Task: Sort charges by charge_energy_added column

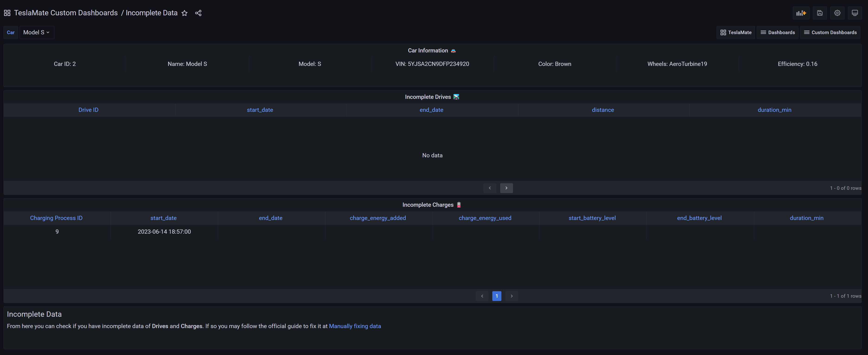Action: (377, 218)
